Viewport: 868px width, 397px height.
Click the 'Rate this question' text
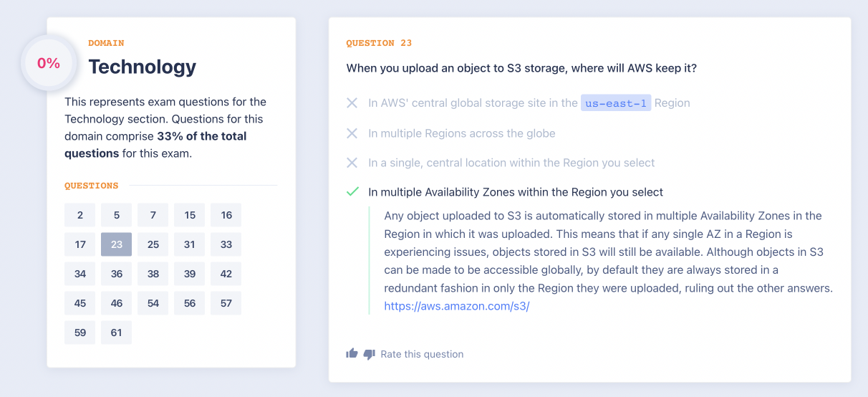tap(422, 354)
